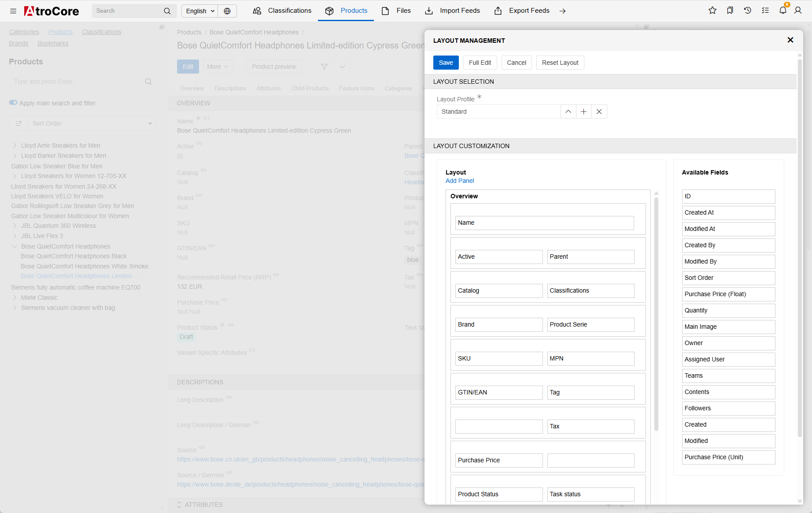Open bookmarks icon in header

tap(730, 11)
